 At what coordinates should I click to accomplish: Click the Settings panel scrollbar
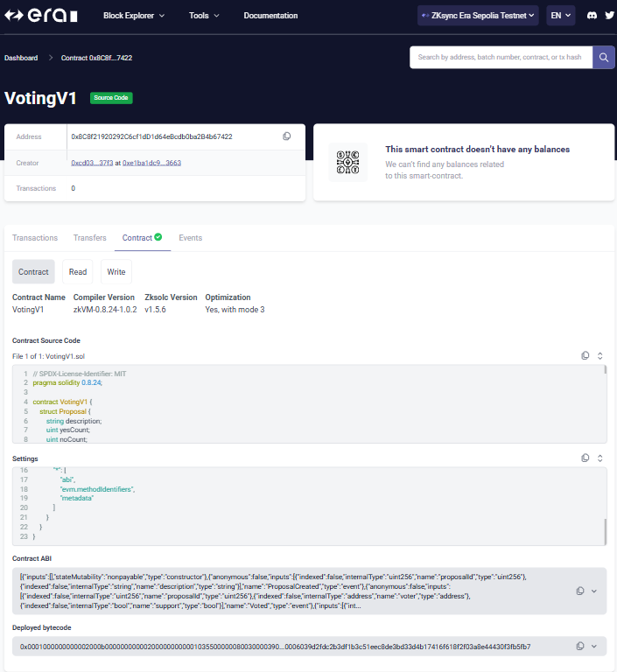pos(605,531)
